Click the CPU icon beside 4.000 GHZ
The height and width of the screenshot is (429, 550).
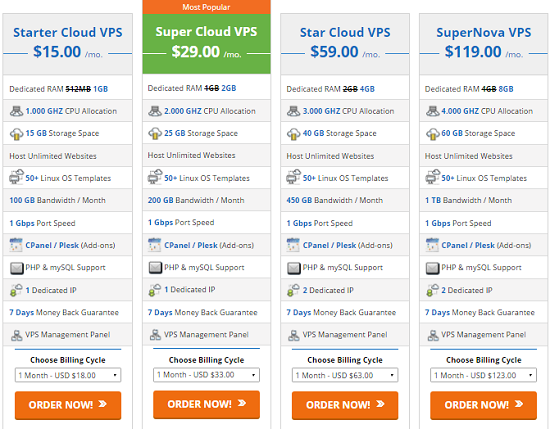pos(432,111)
